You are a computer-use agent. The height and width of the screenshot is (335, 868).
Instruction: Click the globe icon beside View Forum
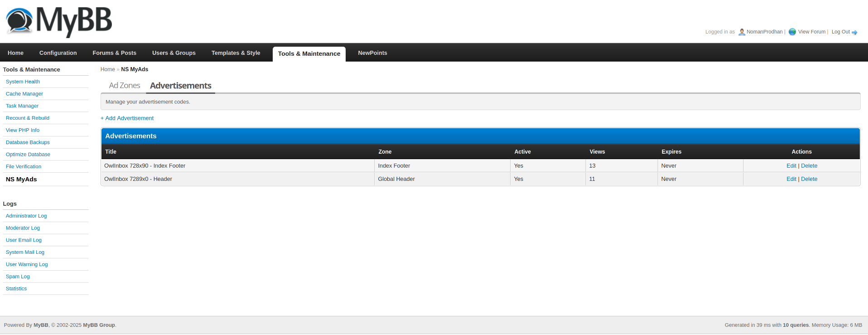[792, 32]
